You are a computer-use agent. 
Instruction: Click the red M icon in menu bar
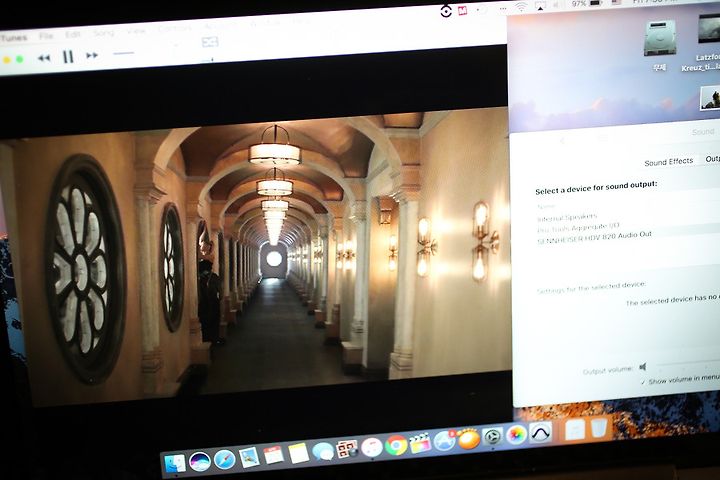point(462,10)
